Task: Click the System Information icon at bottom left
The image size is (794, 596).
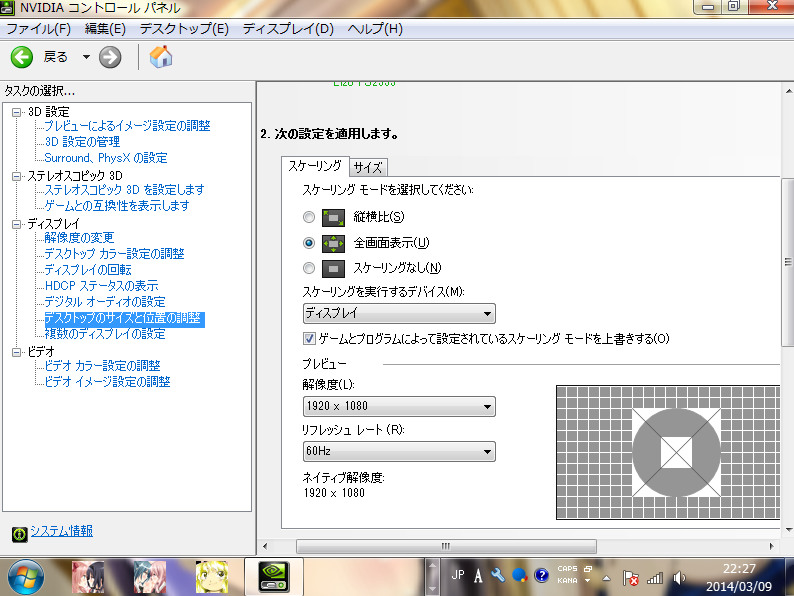Action: 19,533
